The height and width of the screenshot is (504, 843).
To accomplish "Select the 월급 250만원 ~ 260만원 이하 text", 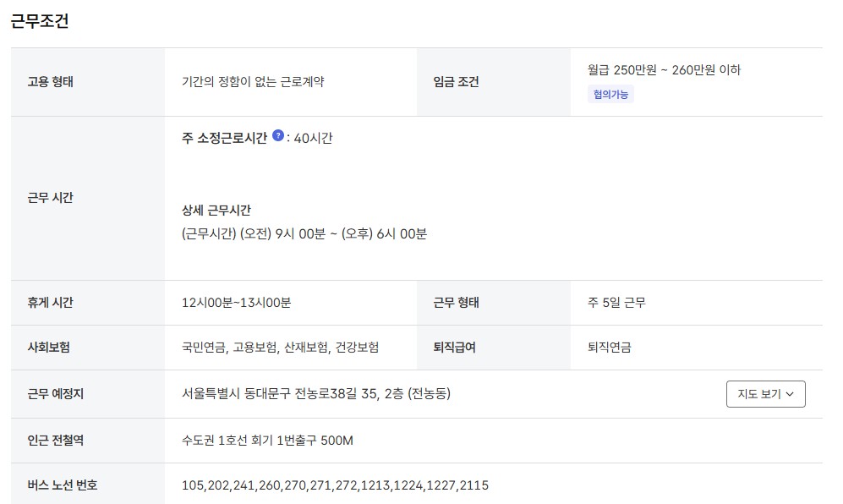I will click(664, 69).
